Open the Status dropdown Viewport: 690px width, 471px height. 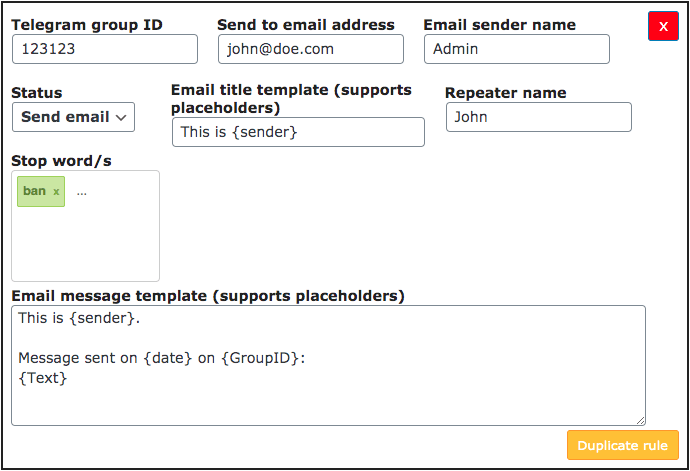pos(73,117)
